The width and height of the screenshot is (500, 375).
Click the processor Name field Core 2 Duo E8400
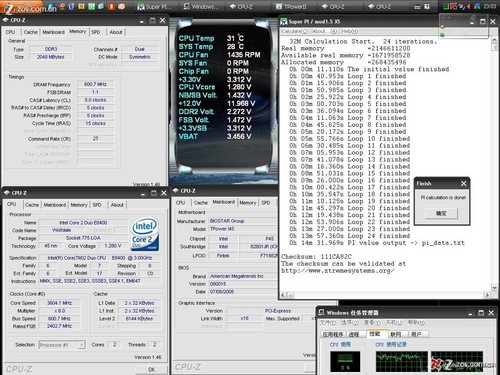click(x=83, y=223)
